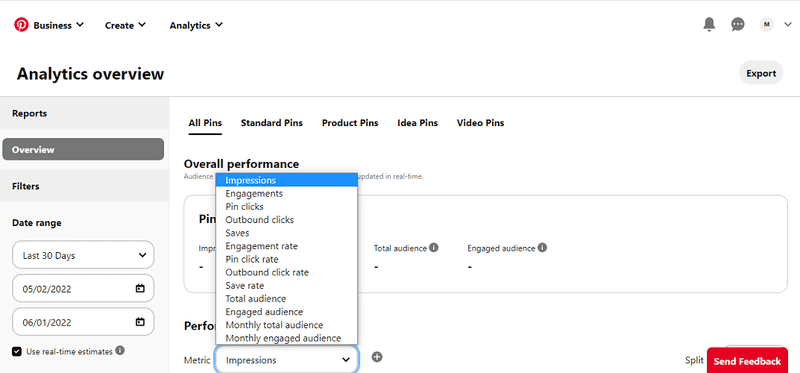Click the end date field 06/01/2022
The height and width of the screenshot is (373, 800).
(x=83, y=322)
